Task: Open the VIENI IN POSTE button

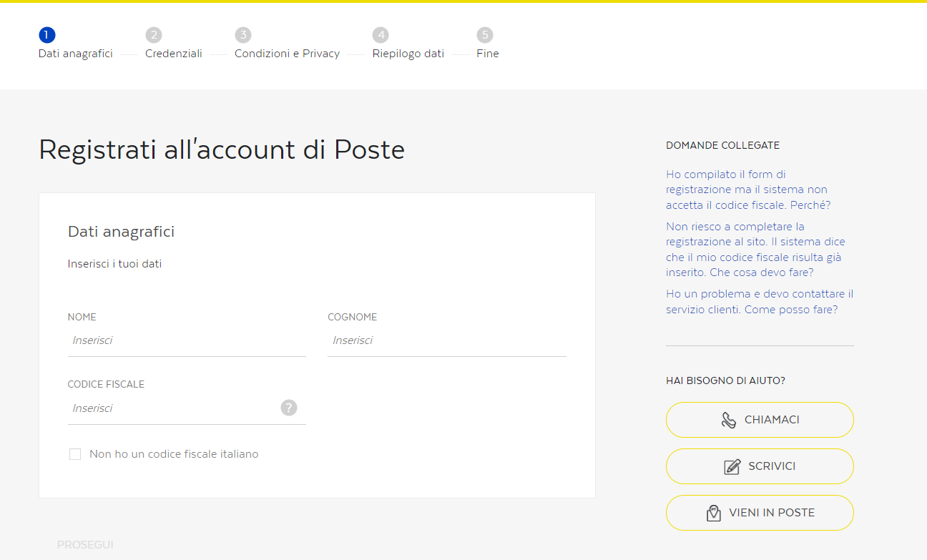Action: click(x=760, y=513)
